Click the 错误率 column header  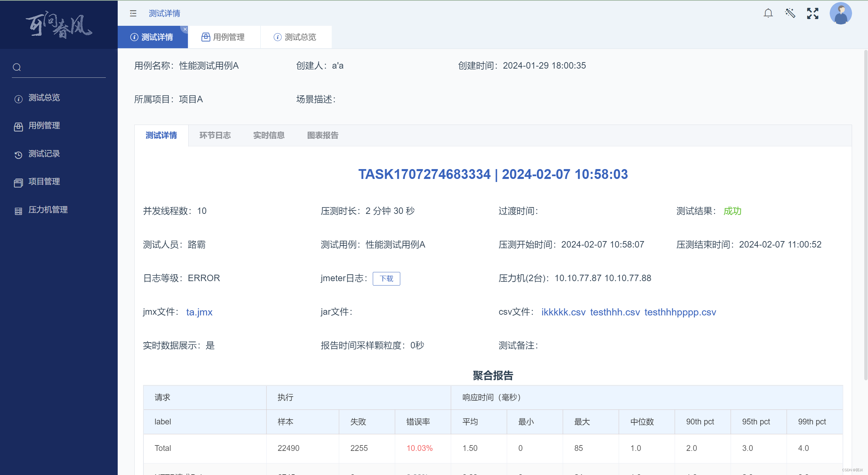423,422
